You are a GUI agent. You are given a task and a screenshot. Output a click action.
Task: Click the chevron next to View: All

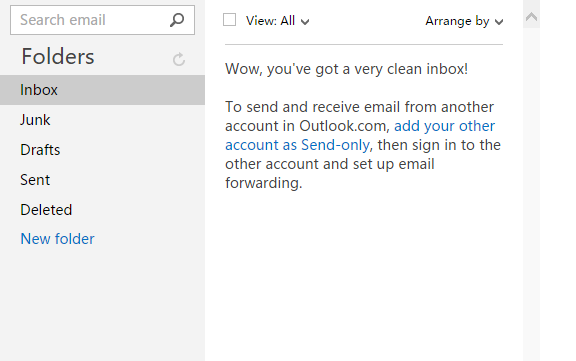tap(305, 22)
